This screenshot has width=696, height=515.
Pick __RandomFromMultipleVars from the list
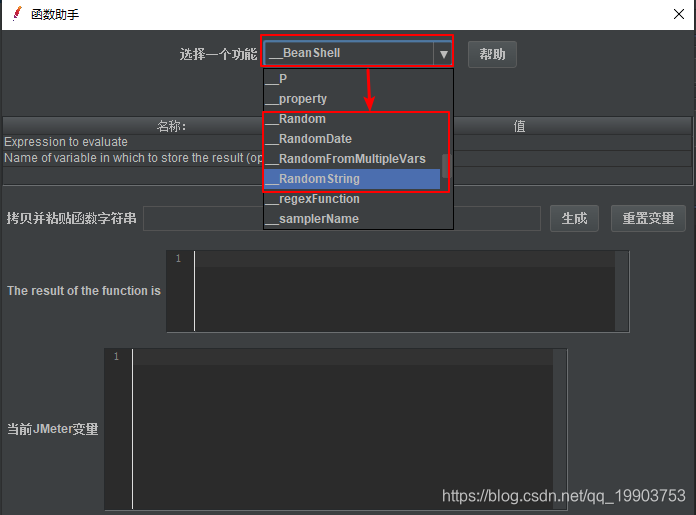(x=353, y=158)
